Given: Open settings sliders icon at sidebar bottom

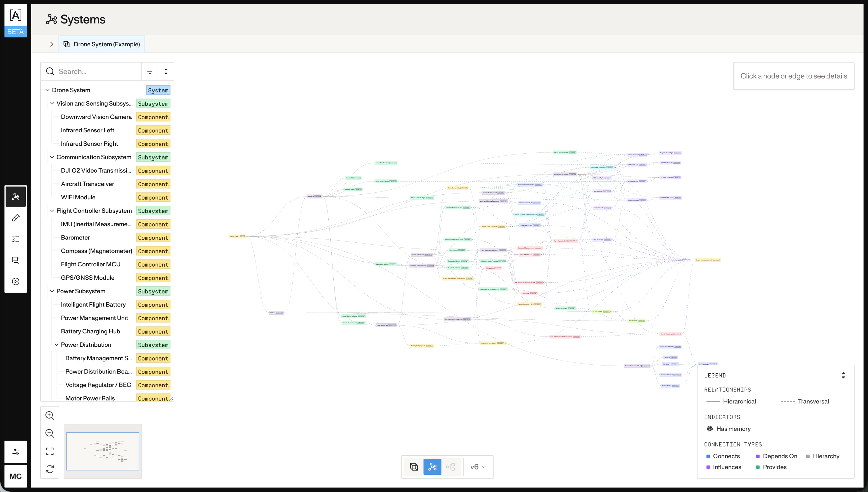Looking at the screenshot, I should pos(16,452).
